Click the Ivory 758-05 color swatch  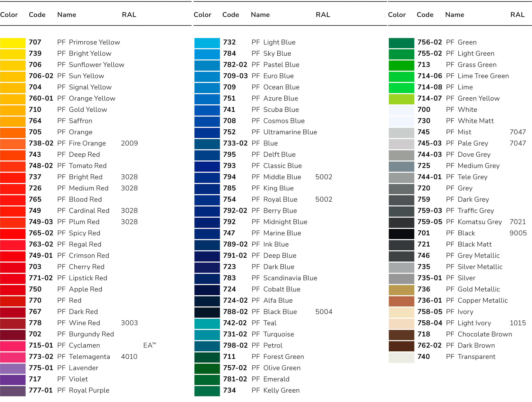coord(401,312)
